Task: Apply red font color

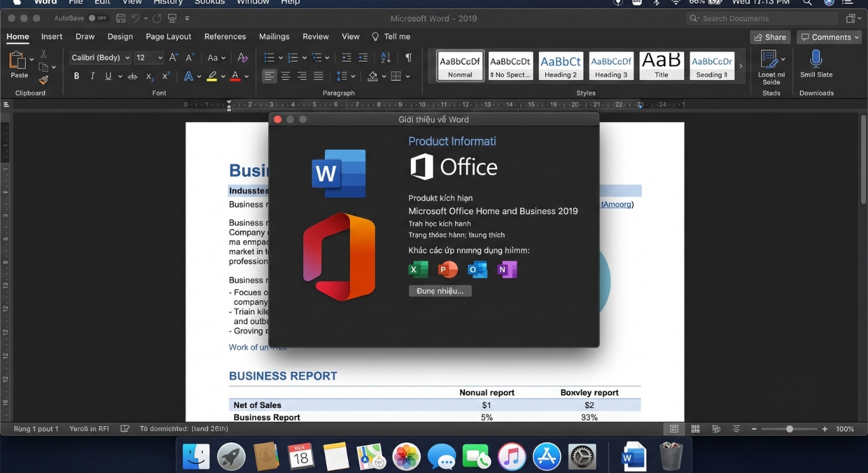Action: [x=235, y=76]
